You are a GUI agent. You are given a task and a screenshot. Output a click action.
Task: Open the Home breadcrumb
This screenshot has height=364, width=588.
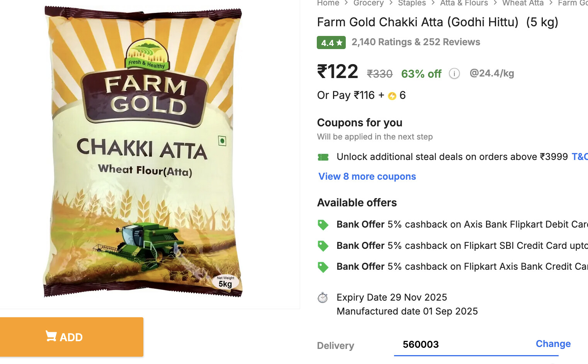click(328, 3)
